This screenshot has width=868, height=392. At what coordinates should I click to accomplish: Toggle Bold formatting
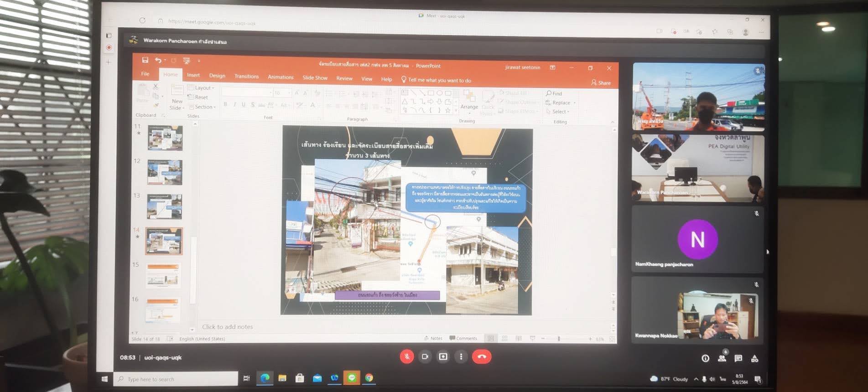pos(225,104)
